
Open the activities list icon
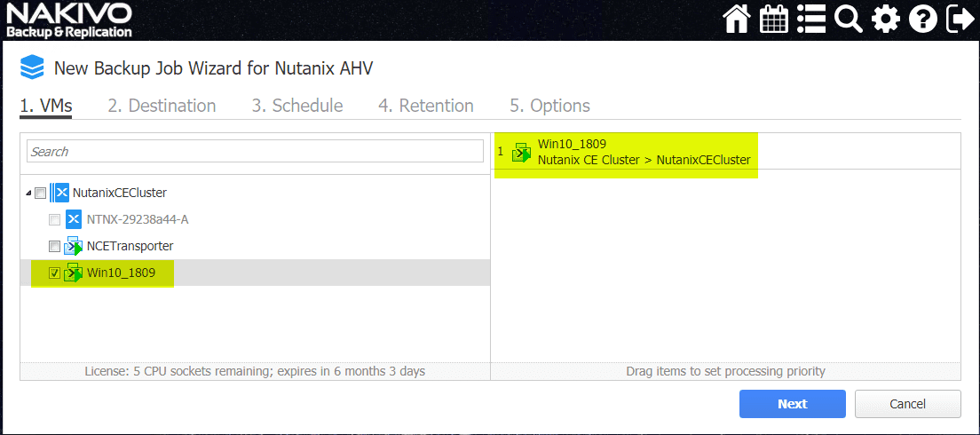811,19
